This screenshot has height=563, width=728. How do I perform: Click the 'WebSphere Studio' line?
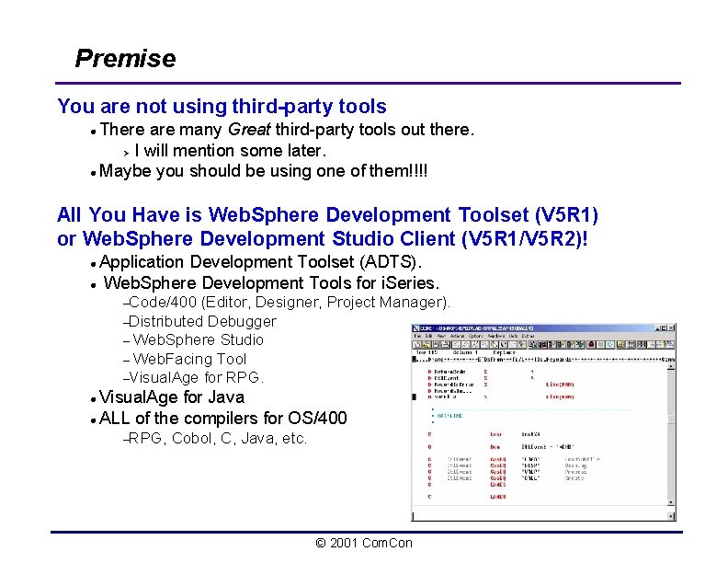click(x=199, y=340)
